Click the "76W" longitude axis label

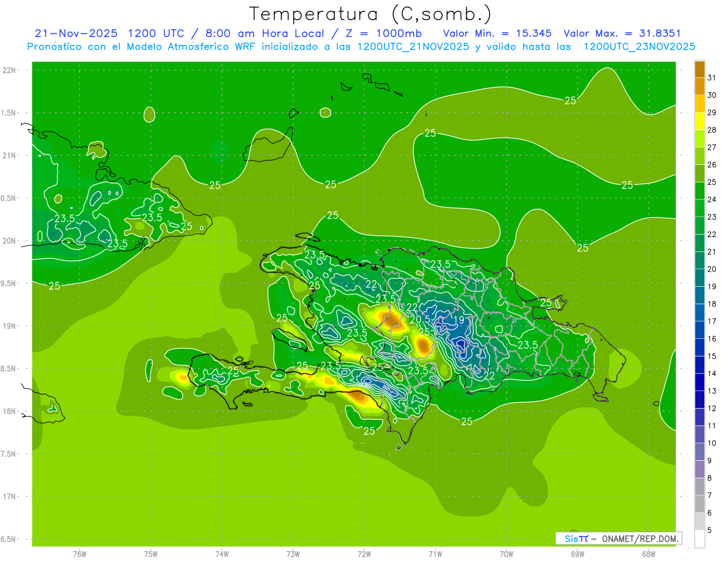coord(79,554)
